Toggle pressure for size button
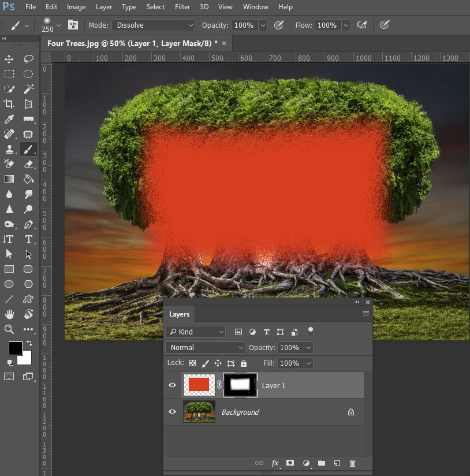Image resolution: width=470 pixels, height=476 pixels. [385, 25]
